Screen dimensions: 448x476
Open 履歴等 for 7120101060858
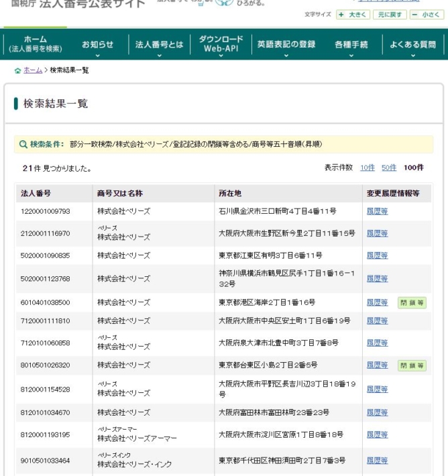point(377,343)
